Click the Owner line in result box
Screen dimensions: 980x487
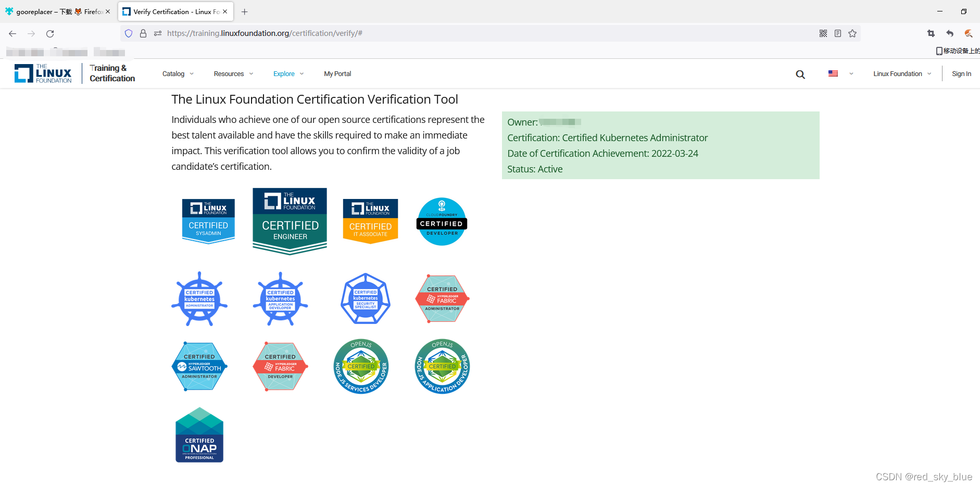click(x=544, y=122)
